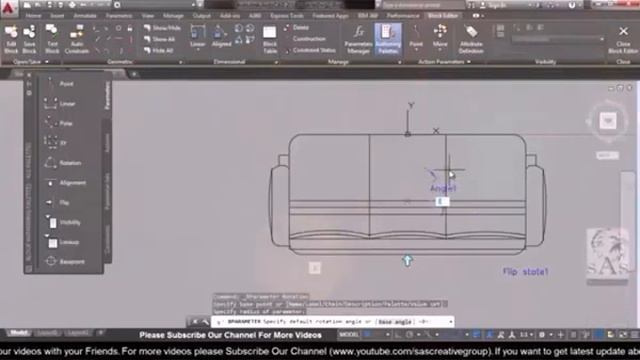Click the Sign In button
This screenshot has width=640, height=360.
494,5
